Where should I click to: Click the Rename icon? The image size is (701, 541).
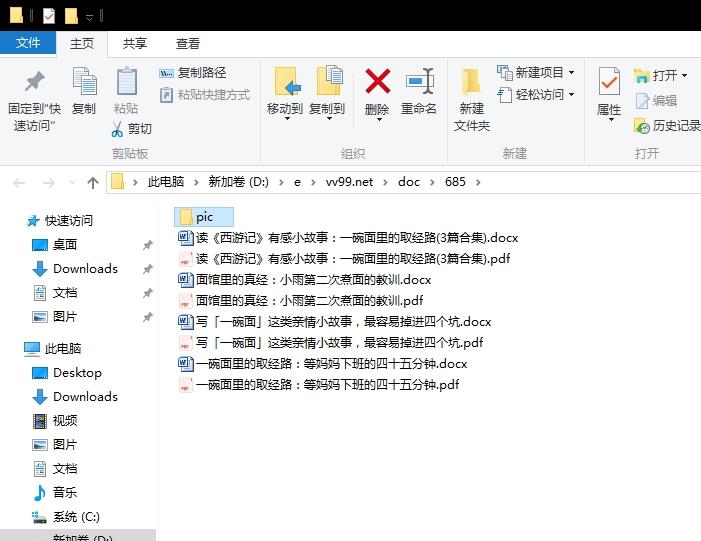tap(419, 81)
